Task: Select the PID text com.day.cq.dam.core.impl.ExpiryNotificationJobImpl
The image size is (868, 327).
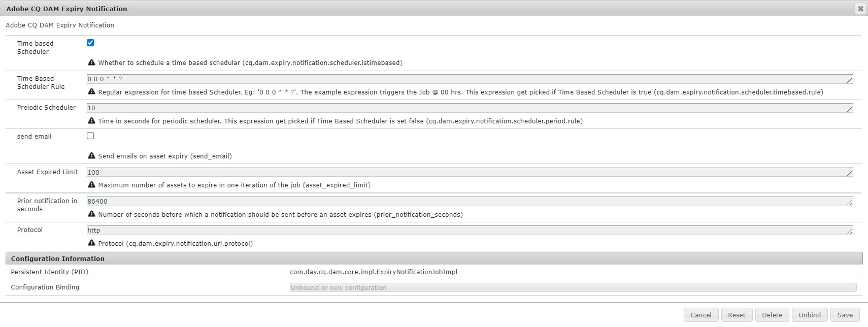Action: tap(374, 272)
